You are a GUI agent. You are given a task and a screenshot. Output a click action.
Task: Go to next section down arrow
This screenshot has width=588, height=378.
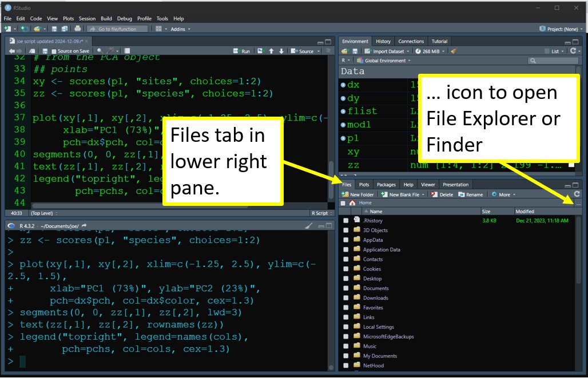coord(281,51)
